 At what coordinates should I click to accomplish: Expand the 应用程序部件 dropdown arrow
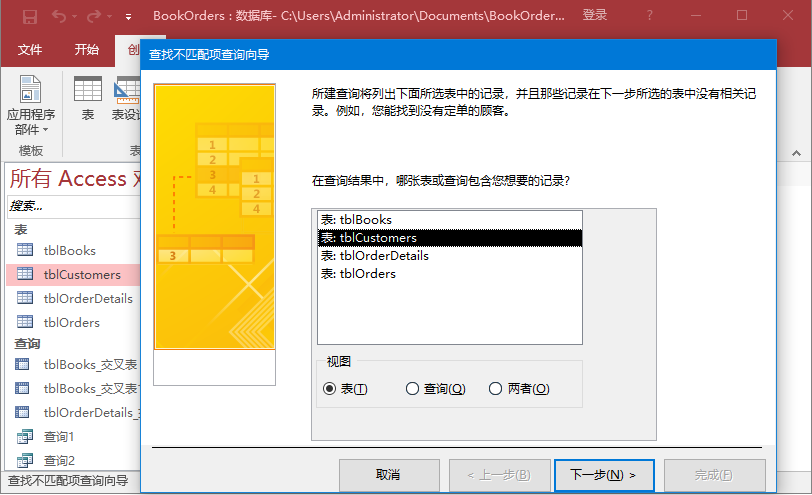pyautogui.click(x=45, y=131)
